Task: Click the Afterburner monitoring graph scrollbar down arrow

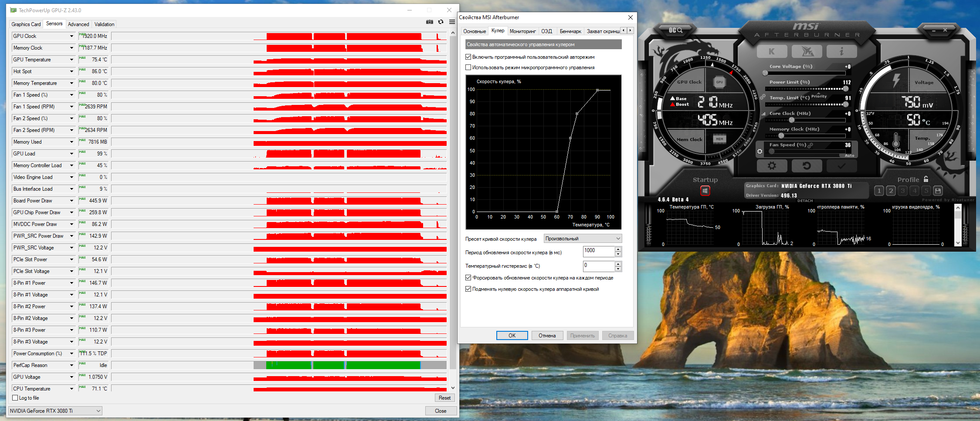Action: [x=958, y=243]
